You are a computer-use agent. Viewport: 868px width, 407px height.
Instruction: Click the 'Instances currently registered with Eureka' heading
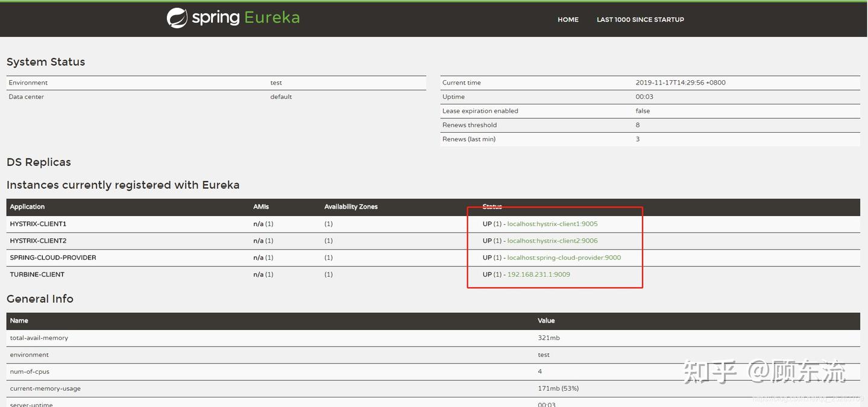click(123, 185)
